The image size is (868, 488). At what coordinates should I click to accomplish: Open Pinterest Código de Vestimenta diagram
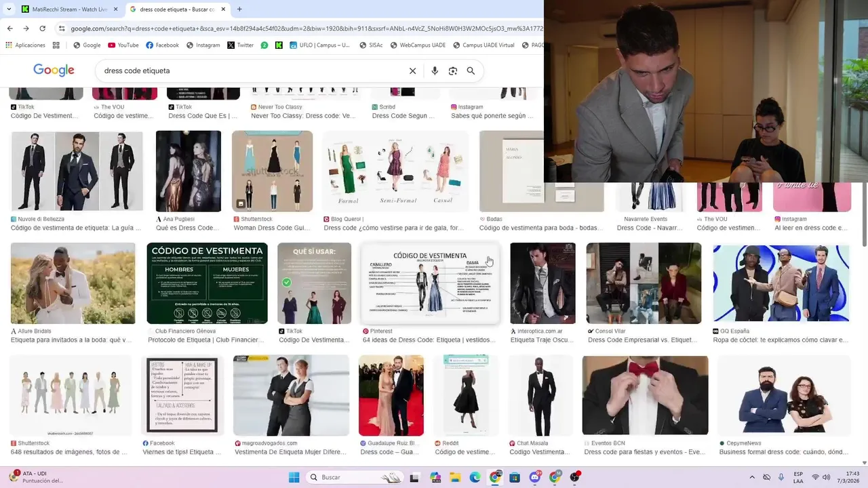[431, 283]
